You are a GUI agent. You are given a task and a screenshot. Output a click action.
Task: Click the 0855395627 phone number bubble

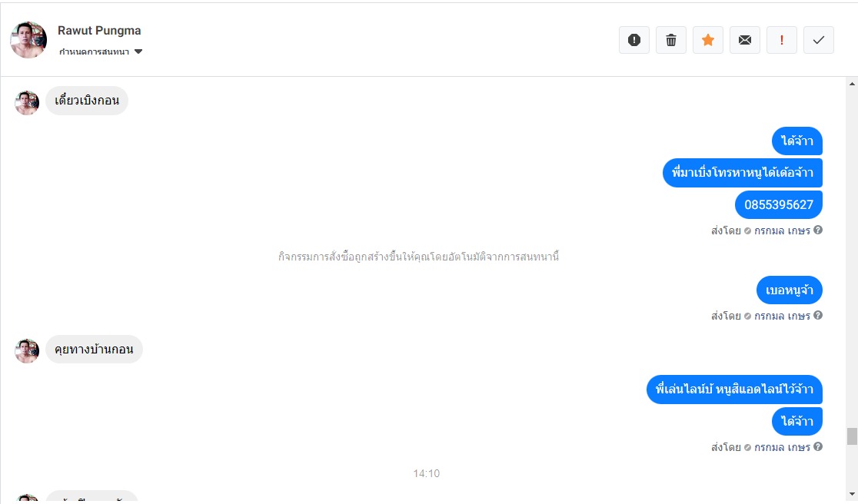point(779,205)
